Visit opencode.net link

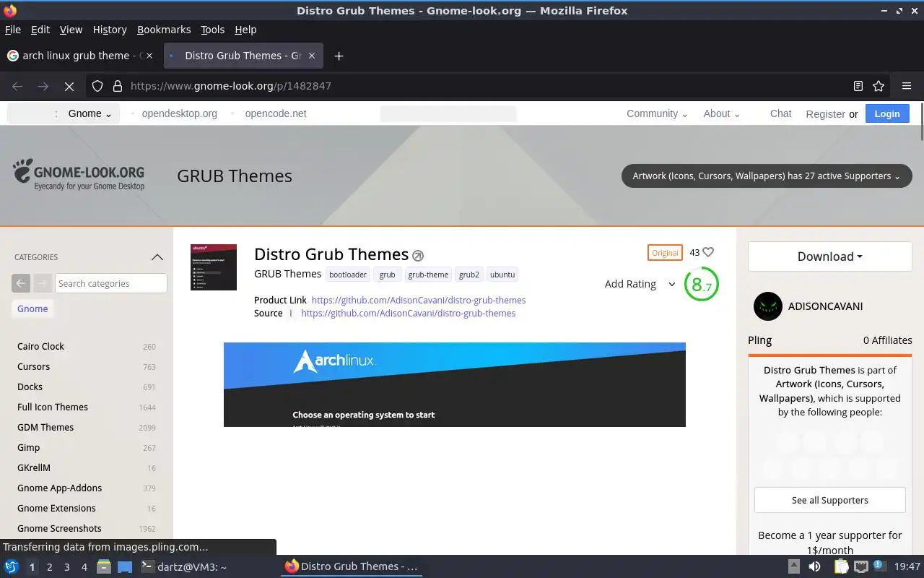276,113
